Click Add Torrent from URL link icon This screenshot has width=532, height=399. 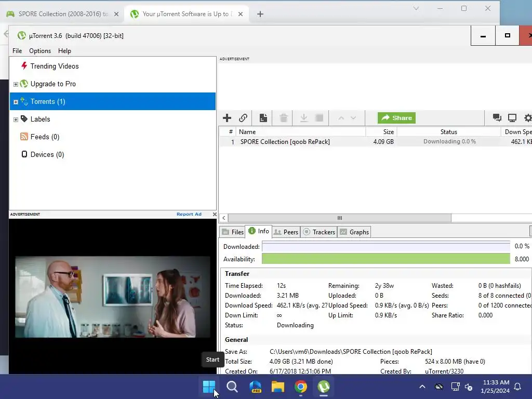point(243,118)
